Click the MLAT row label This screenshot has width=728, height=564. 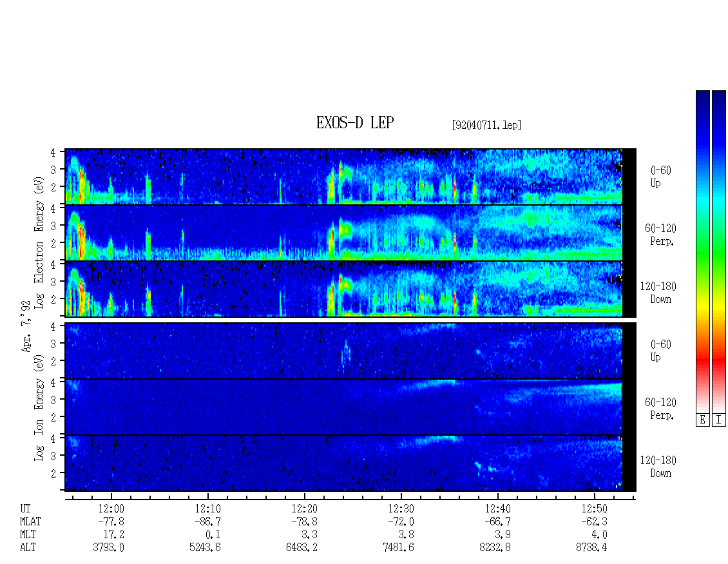[x=31, y=521]
